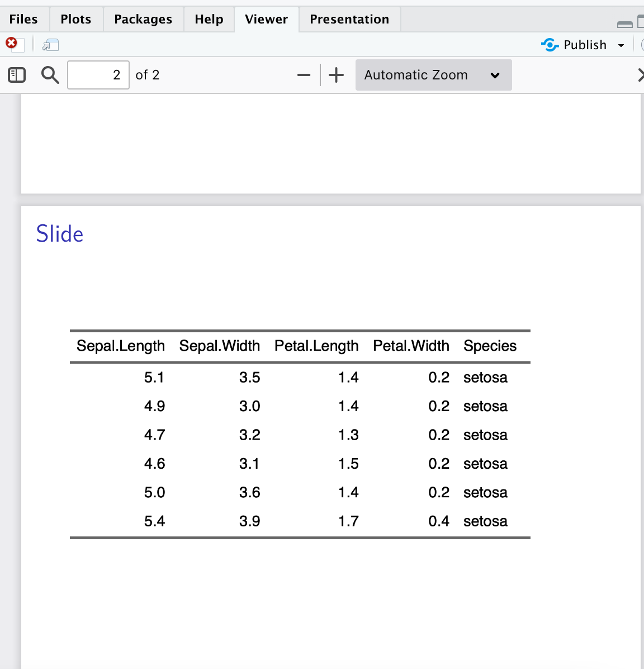Switch to the Help tab
Viewport: 644px width, 669px height.
click(x=209, y=19)
